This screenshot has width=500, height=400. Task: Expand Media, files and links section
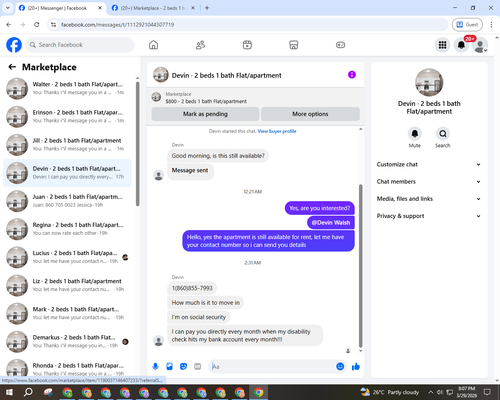[x=429, y=199]
